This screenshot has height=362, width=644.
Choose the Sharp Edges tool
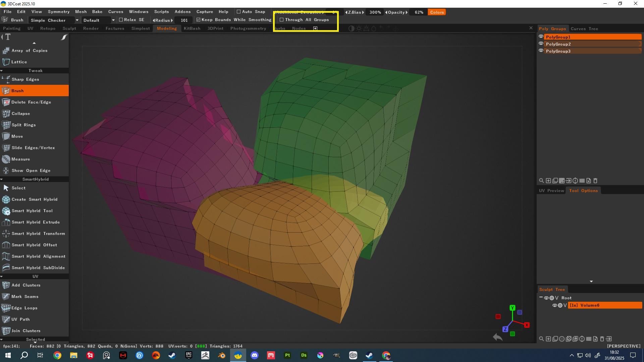[25, 79]
